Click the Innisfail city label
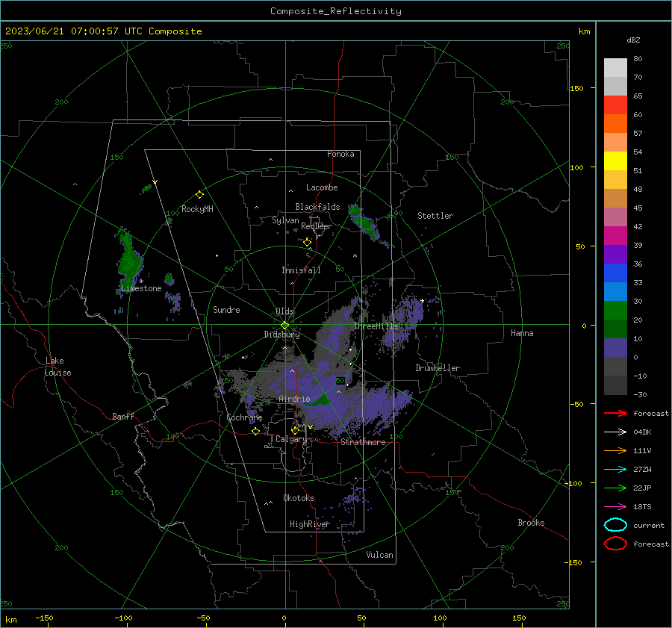Screen dimensions: 672x628 pos(301,270)
